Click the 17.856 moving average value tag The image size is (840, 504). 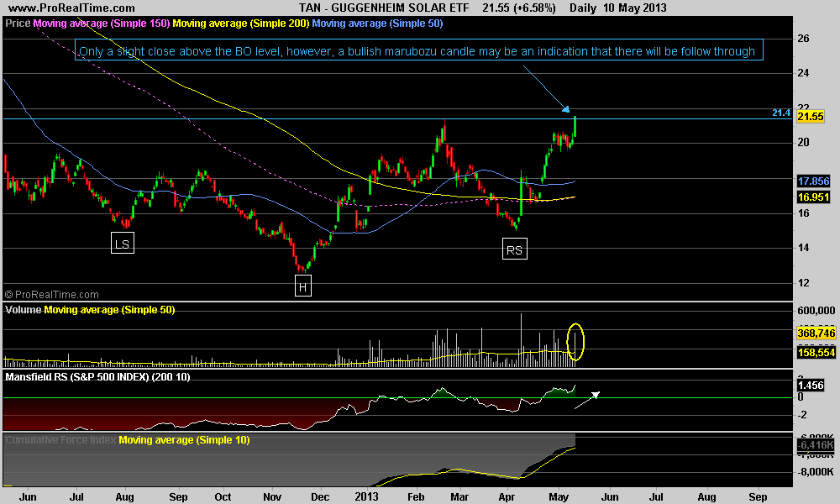(x=813, y=181)
